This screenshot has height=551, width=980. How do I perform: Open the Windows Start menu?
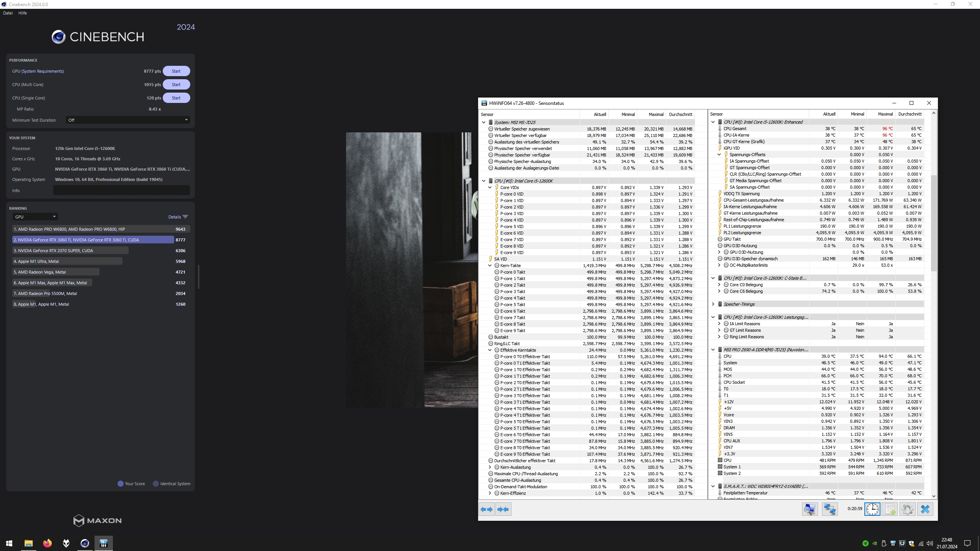9,543
